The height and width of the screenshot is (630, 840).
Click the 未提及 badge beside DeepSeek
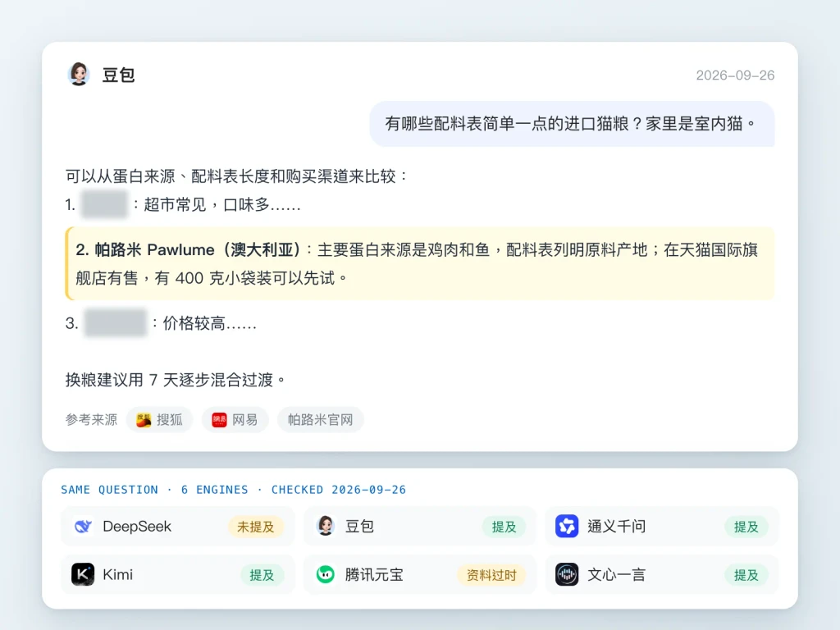coord(256,527)
